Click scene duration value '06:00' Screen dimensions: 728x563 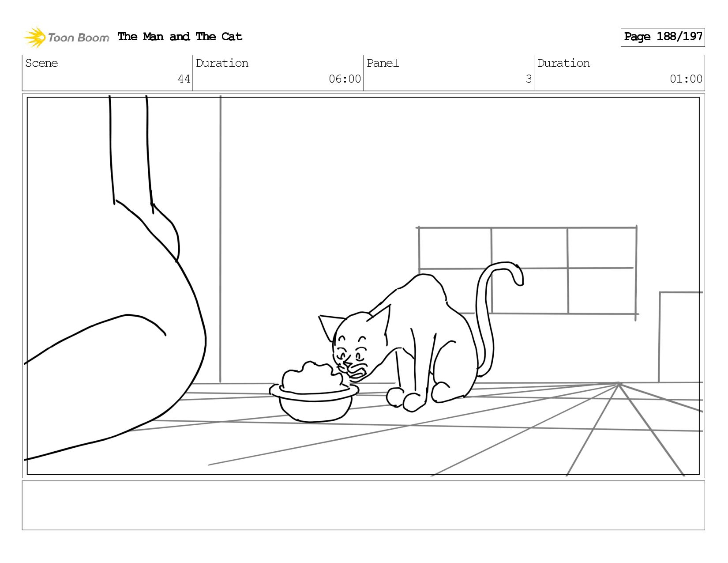click(x=345, y=79)
